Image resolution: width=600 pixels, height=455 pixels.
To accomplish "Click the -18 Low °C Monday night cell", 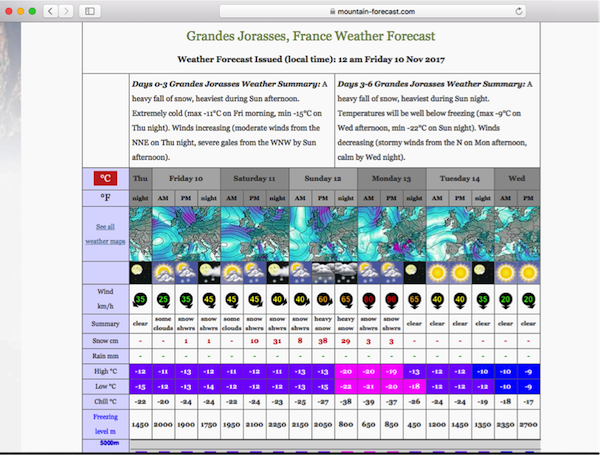I will (414, 387).
